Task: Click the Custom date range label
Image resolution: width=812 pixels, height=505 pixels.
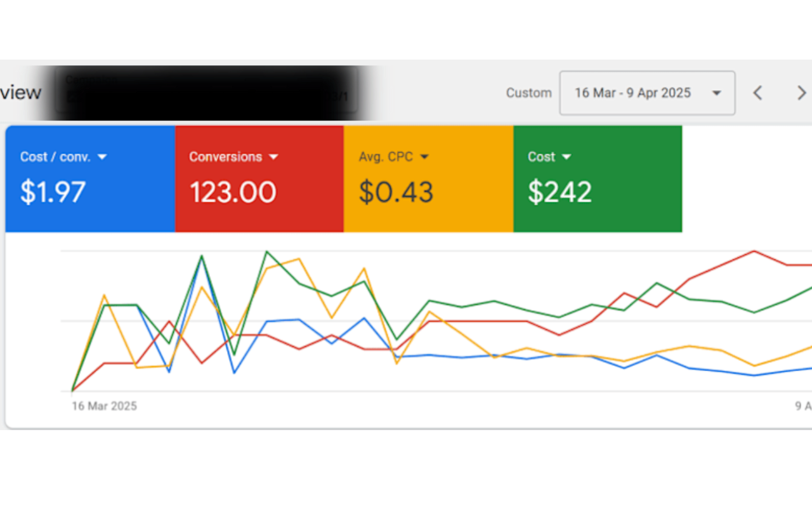Action: pyautogui.click(x=528, y=93)
